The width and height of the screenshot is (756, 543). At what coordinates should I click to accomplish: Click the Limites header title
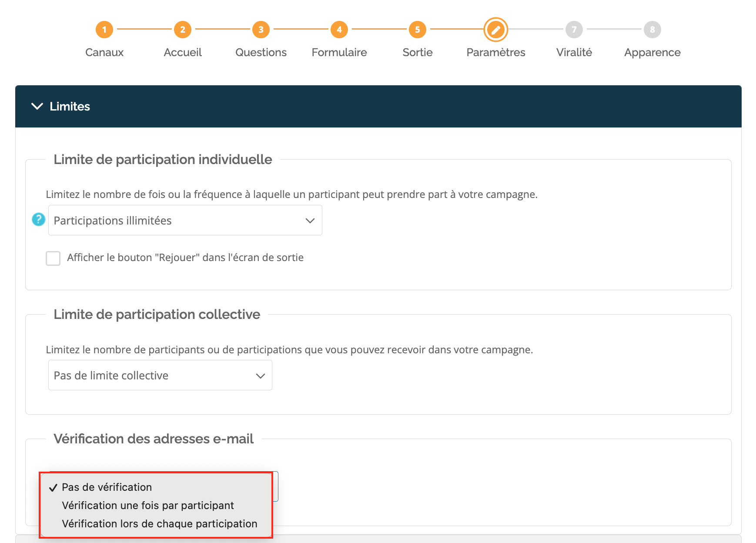(70, 107)
